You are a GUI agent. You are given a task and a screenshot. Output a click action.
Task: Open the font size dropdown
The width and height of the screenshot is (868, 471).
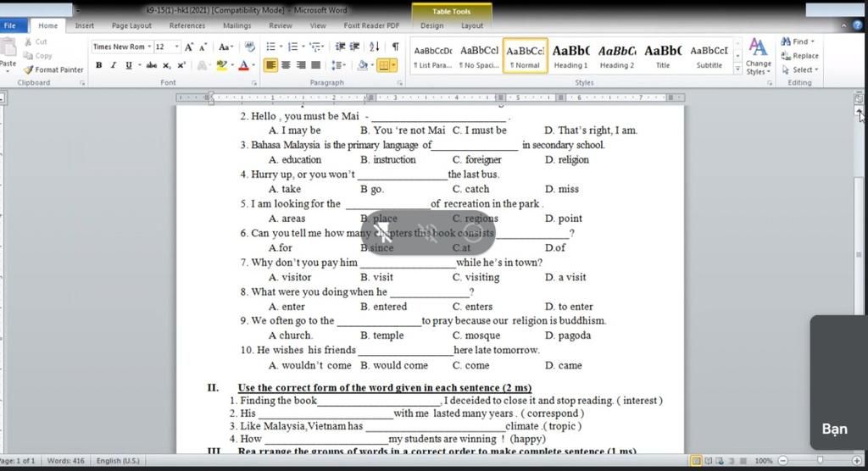pos(176,47)
